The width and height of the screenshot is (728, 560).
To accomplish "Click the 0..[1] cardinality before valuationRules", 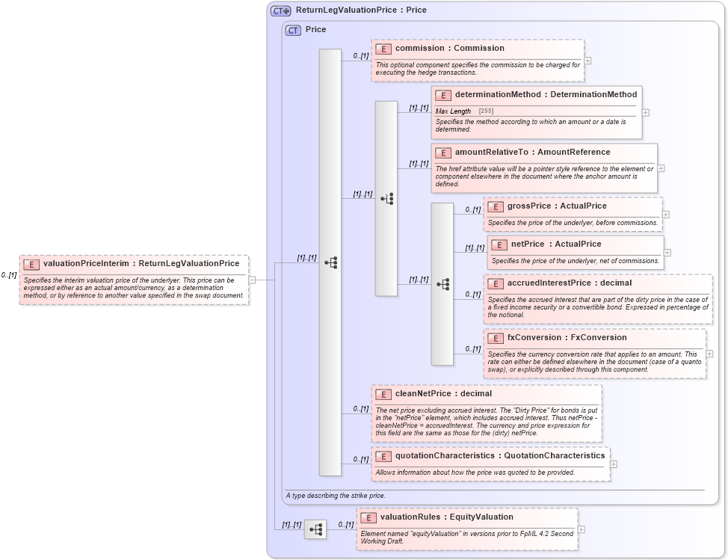I will [346, 525].
